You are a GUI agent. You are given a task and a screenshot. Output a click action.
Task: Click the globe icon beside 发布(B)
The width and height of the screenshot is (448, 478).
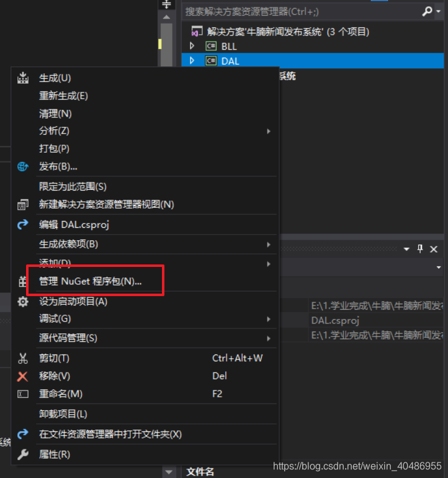[x=23, y=166]
